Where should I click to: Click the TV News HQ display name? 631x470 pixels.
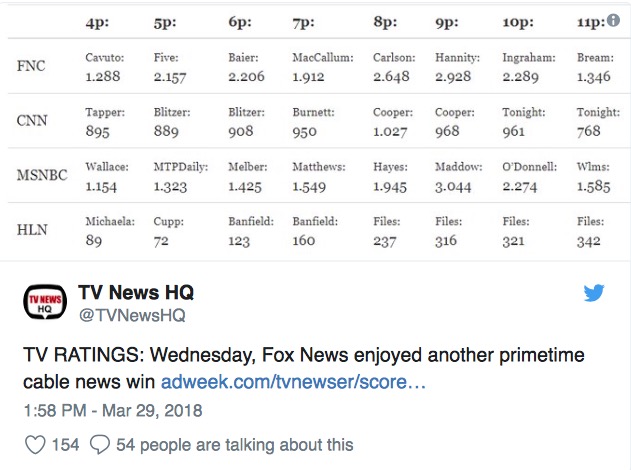pyautogui.click(x=136, y=293)
